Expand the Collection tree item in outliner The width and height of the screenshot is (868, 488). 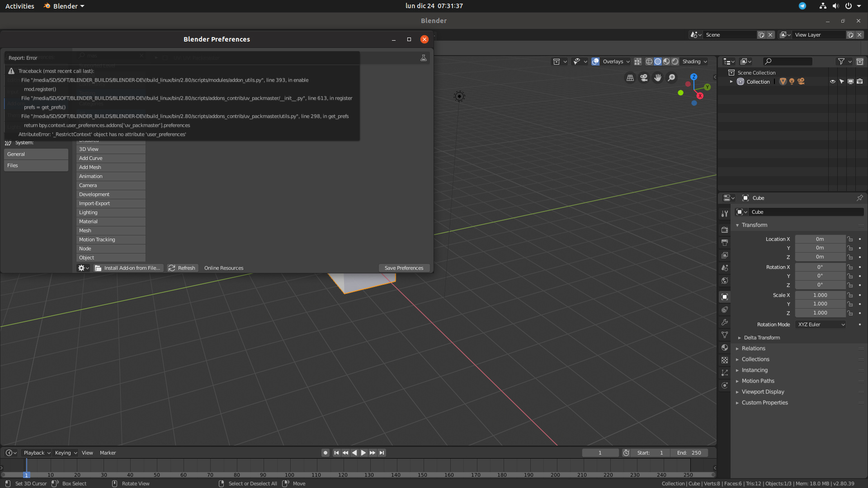click(731, 82)
